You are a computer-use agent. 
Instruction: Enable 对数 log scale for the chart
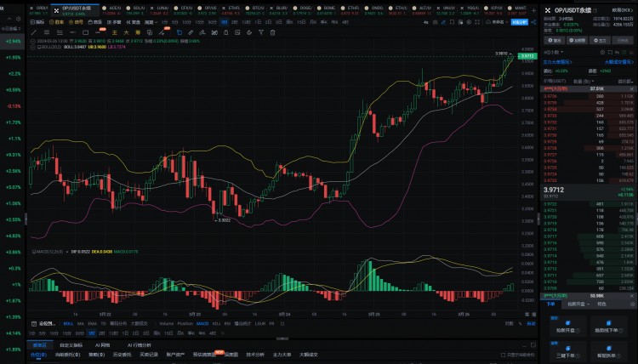pyautogui.click(x=509, y=324)
